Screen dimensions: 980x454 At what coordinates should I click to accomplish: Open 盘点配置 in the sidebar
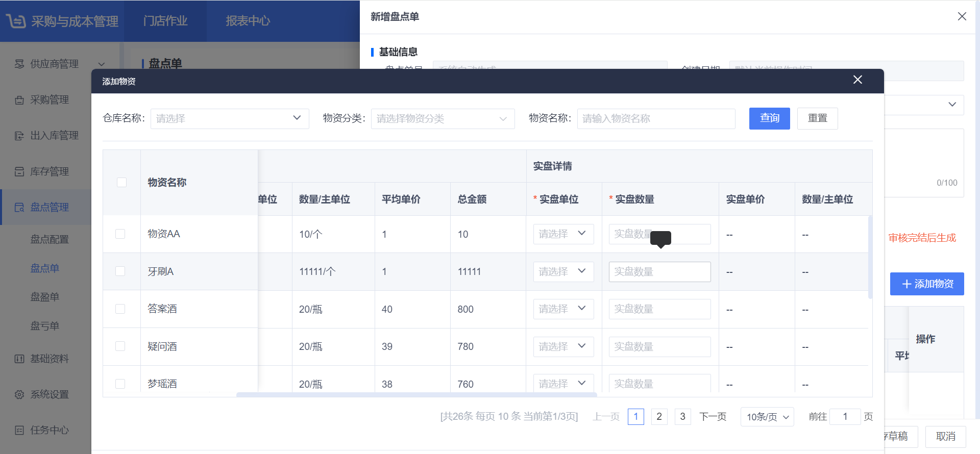coord(50,239)
